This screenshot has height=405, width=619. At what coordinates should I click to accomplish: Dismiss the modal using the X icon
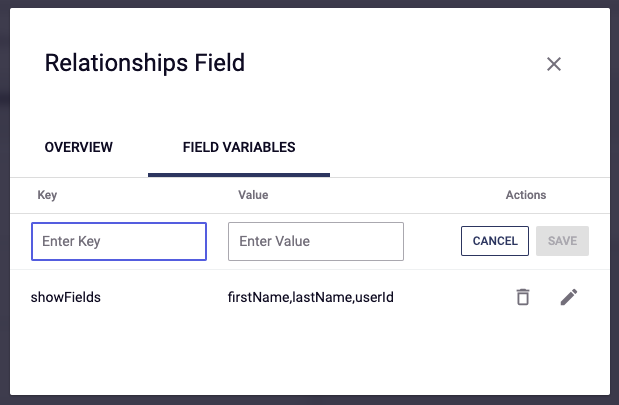click(x=554, y=64)
